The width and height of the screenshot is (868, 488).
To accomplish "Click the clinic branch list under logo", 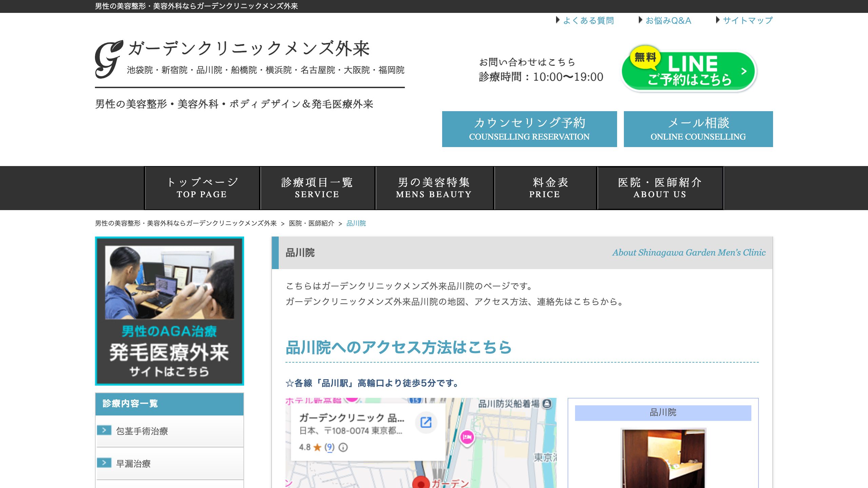I will (266, 70).
